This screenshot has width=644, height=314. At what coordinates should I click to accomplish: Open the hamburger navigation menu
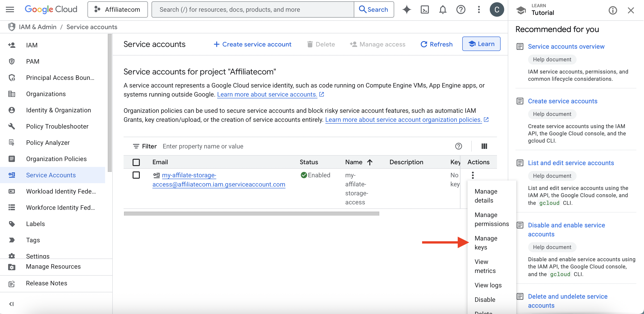click(10, 9)
